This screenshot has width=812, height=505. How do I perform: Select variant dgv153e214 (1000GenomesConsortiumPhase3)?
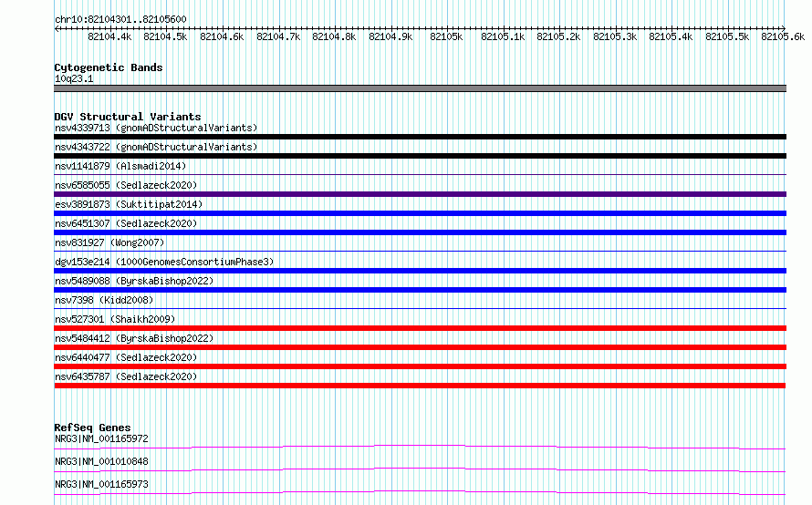(x=164, y=262)
